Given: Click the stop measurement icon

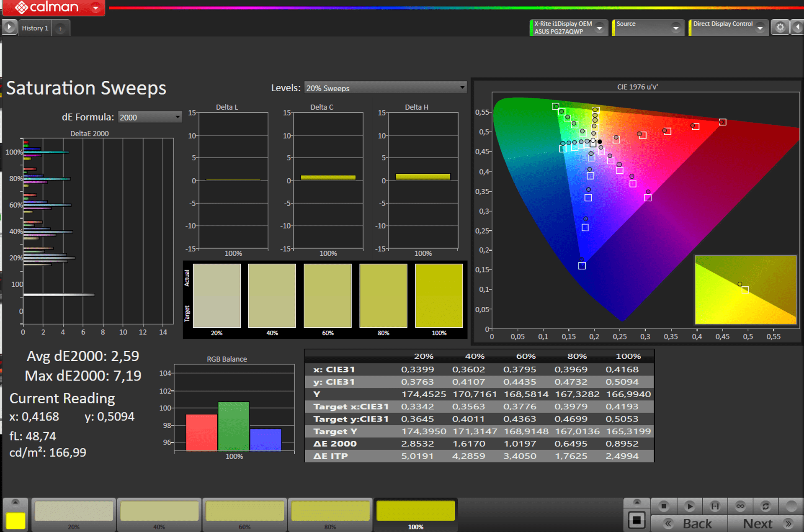Looking at the screenshot, I should click(664, 506).
